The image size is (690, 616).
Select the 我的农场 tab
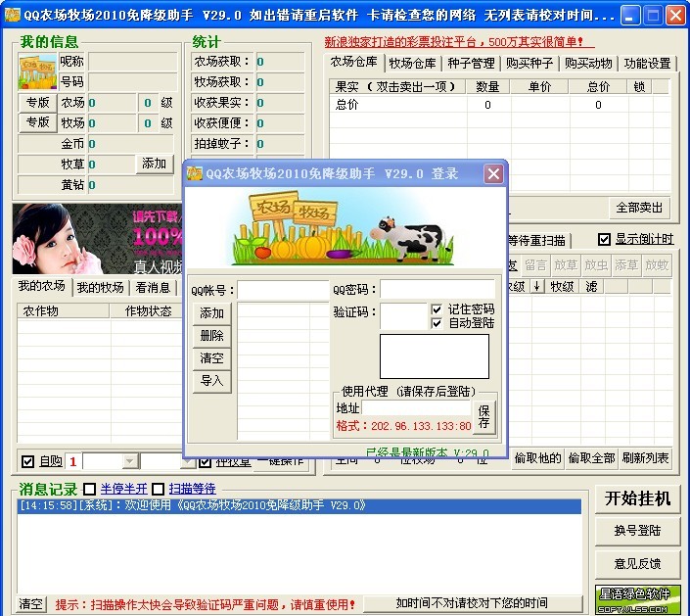(42, 286)
